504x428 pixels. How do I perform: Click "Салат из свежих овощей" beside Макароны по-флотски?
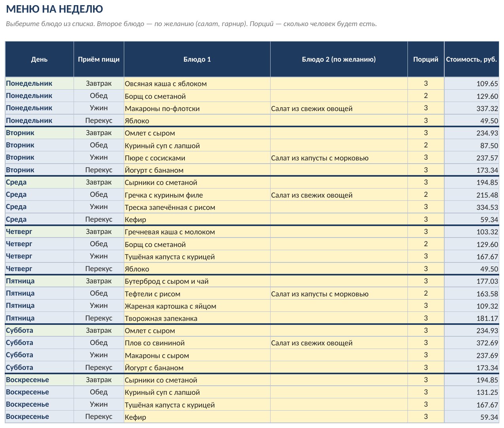[x=339, y=108]
